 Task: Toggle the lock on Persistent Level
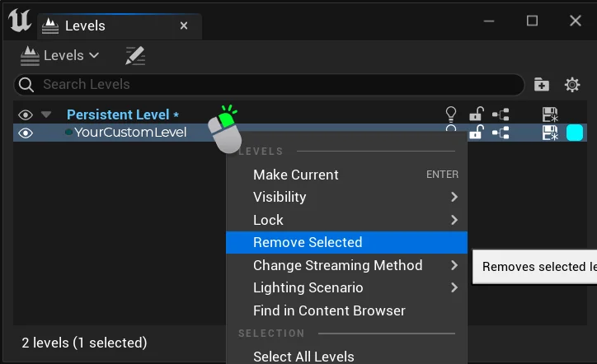coord(476,114)
